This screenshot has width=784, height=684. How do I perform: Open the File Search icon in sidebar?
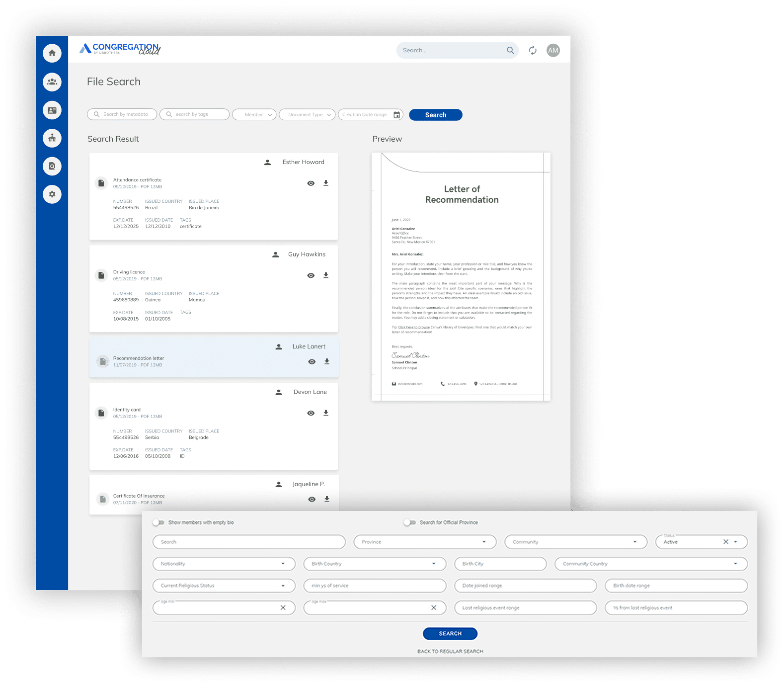pos(52,166)
